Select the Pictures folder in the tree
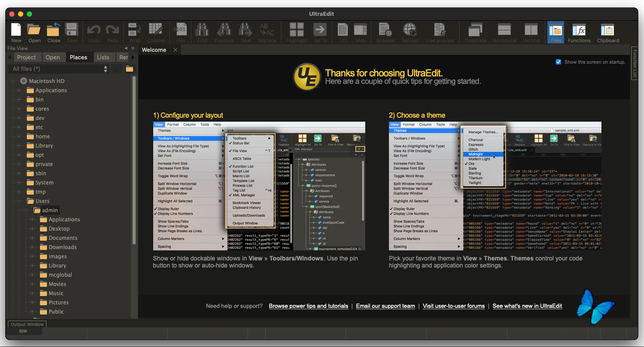The height and width of the screenshot is (347, 644). [x=59, y=303]
